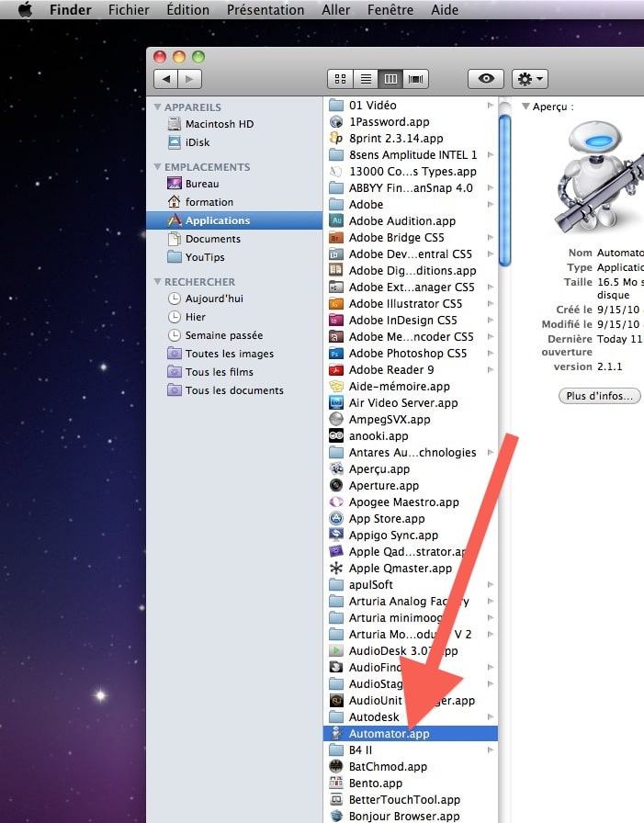Image resolution: width=644 pixels, height=823 pixels.
Task: Select the App Store.app icon
Action: click(336, 519)
